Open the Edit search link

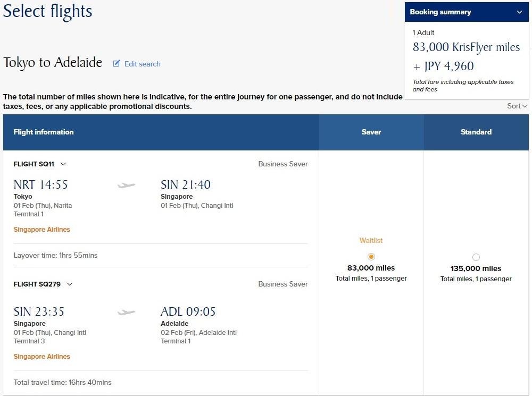pos(142,64)
